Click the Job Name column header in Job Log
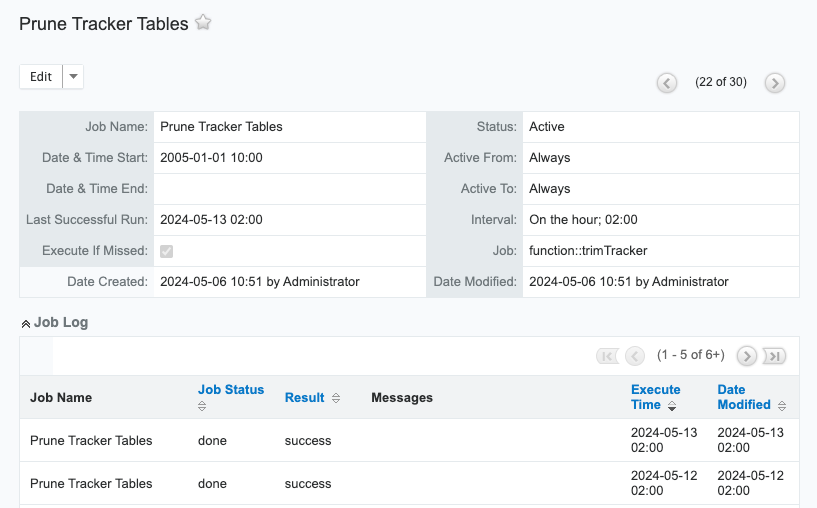The image size is (817, 508). 61,398
